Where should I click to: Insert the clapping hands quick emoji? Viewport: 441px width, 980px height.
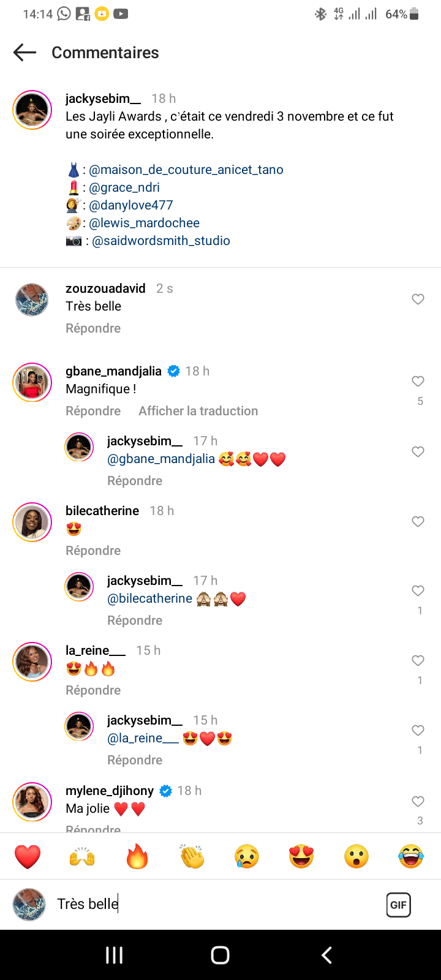click(192, 856)
